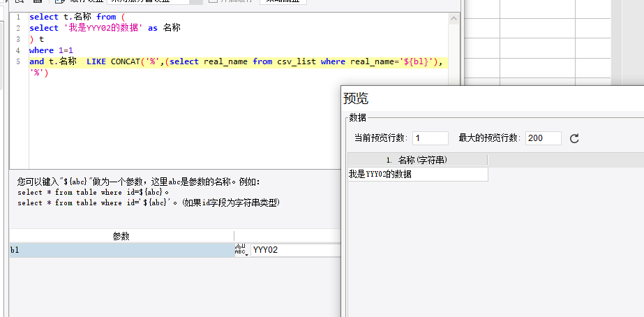Click the 参数 column header

[x=121, y=236]
